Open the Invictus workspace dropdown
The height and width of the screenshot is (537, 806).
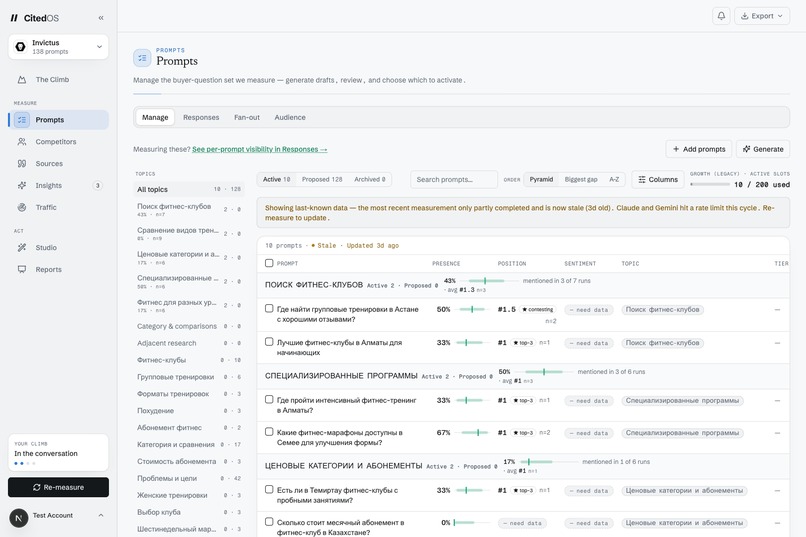[x=58, y=47]
